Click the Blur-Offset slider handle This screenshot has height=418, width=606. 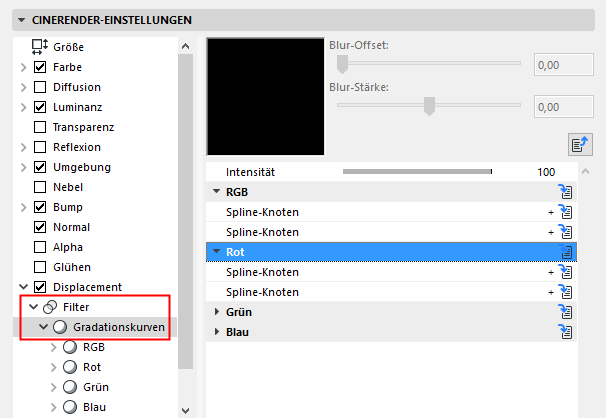point(342,64)
